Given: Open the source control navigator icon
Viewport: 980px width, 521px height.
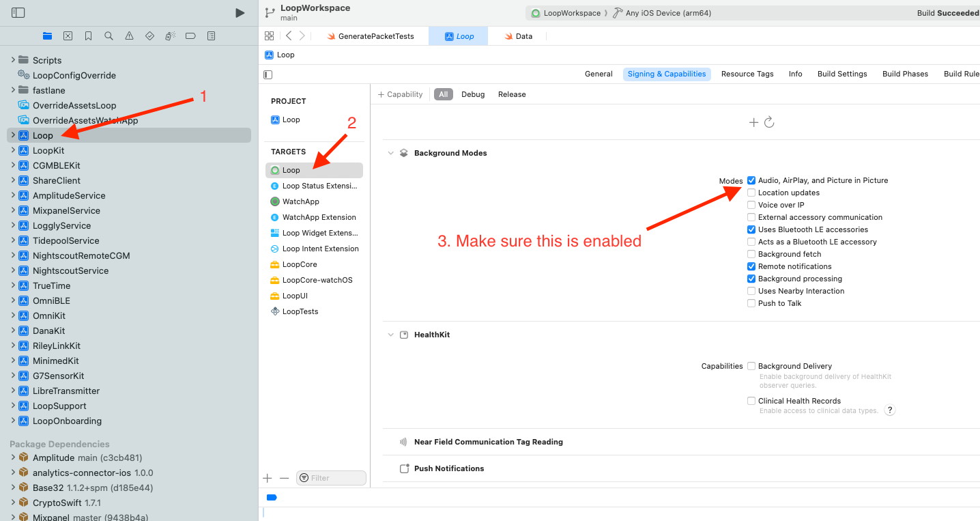Looking at the screenshot, I should pos(68,36).
